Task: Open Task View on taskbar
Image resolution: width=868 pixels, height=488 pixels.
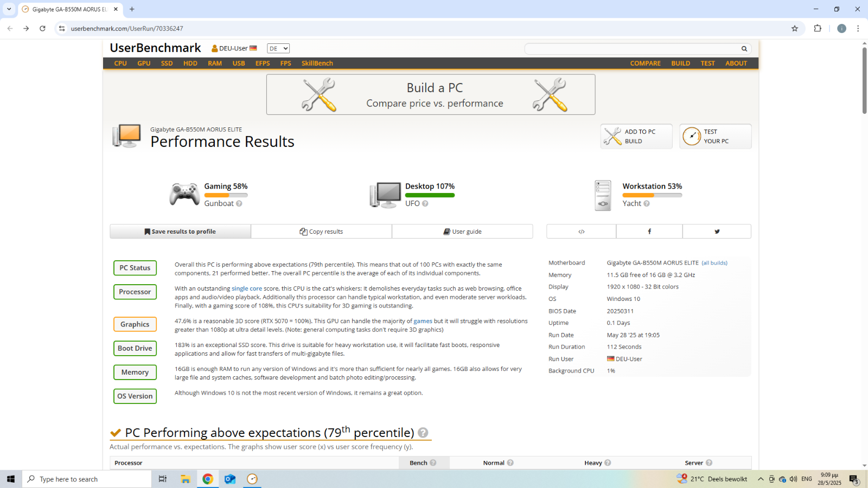Action: click(162, 479)
